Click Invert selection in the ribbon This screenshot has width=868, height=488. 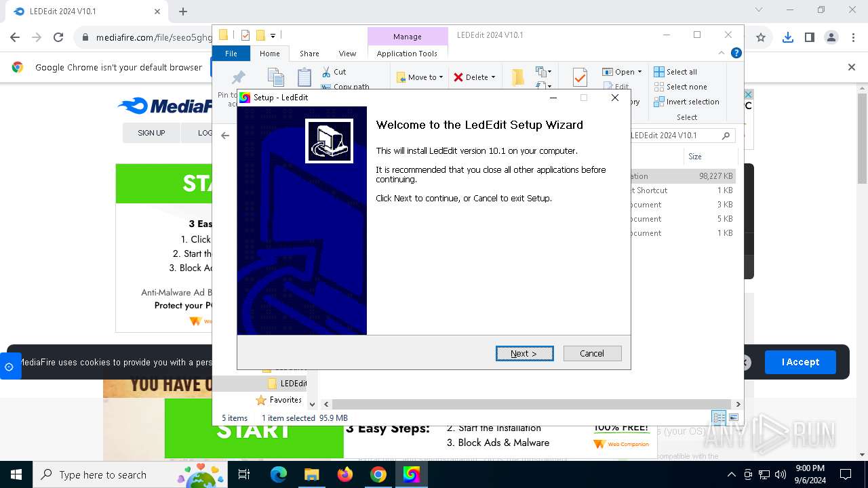point(686,102)
